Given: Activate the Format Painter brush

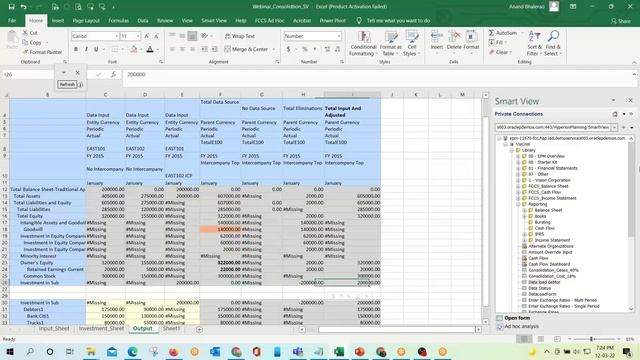Looking at the screenshot, I should tap(25, 52).
